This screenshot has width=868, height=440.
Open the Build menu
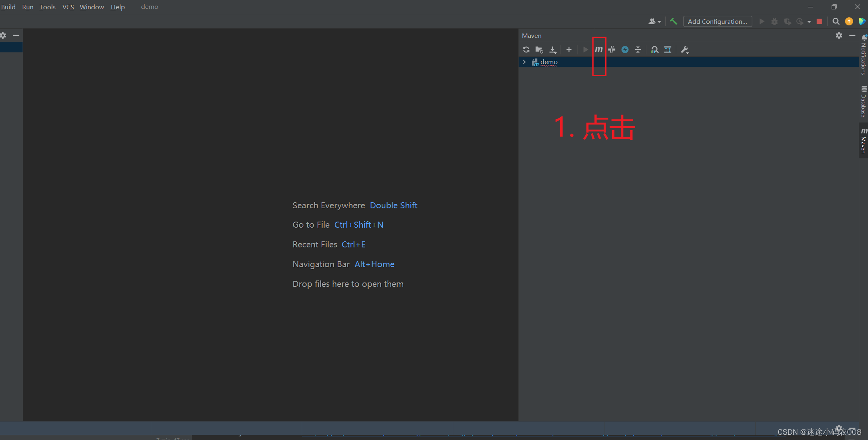(8, 7)
